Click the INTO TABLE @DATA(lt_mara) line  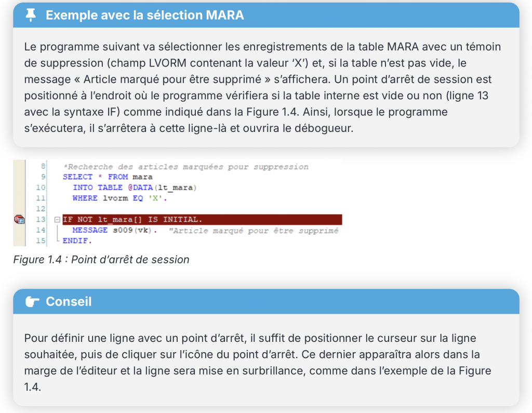[x=135, y=188]
